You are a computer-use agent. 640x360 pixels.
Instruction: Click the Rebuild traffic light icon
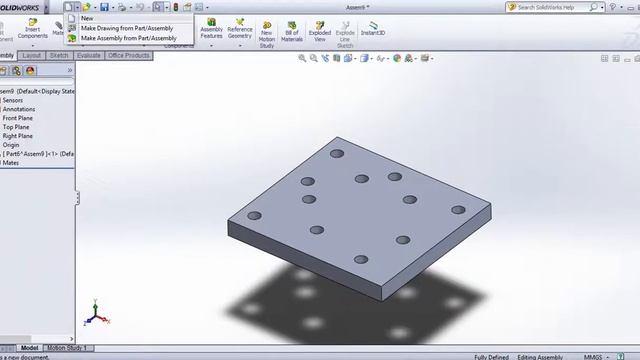[x=176, y=7]
